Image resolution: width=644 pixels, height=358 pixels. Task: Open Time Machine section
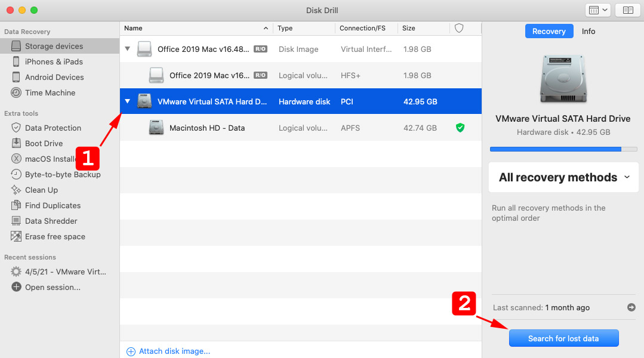coord(50,93)
